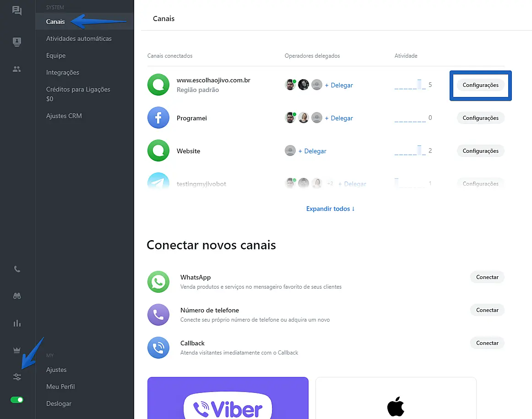Click the Número de telefone phone icon
This screenshot has width=532, height=419.
pyautogui.click(x=158, y=315)
